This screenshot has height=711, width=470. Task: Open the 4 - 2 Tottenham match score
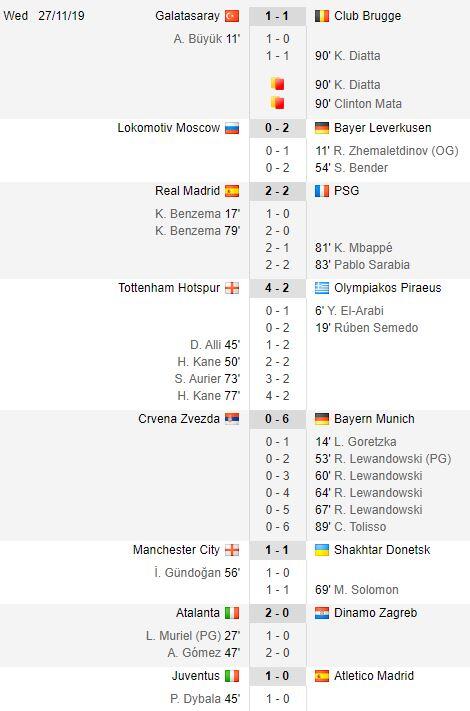(277, 288)
